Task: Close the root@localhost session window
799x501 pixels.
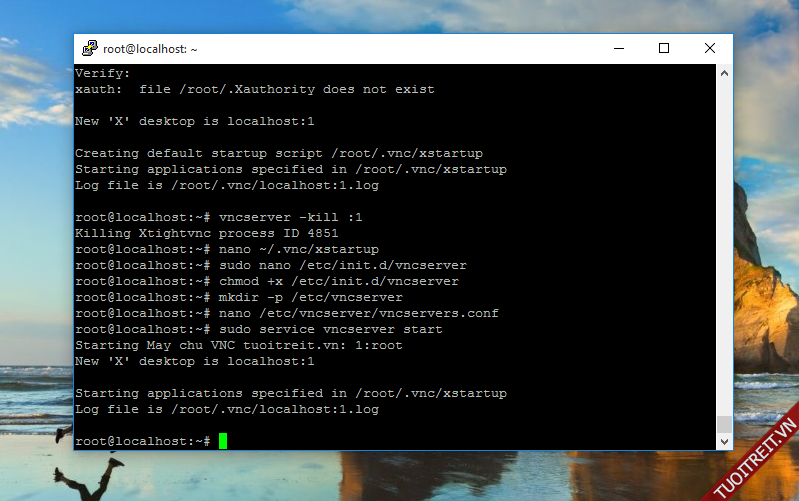Action: pos(709,48)
